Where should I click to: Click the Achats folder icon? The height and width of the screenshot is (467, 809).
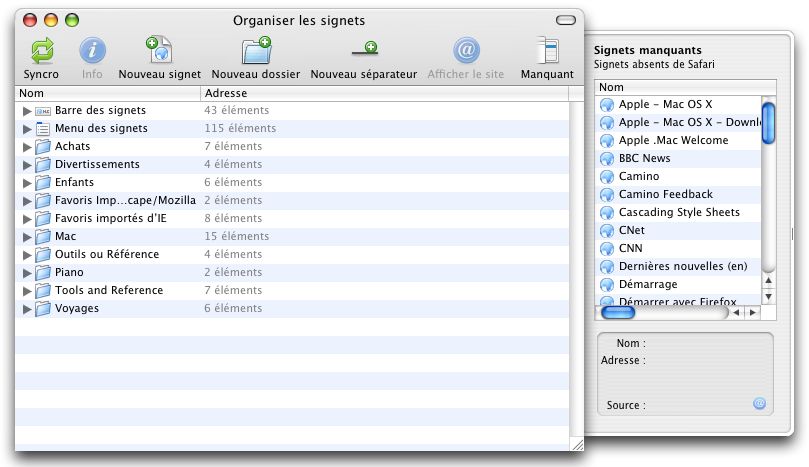click(x=43, y=147)
